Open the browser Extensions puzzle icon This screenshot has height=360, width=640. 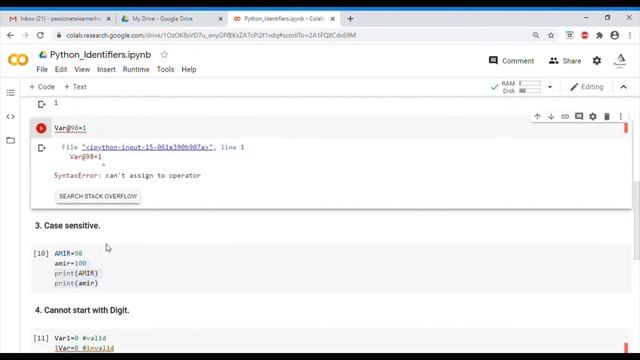599,36
